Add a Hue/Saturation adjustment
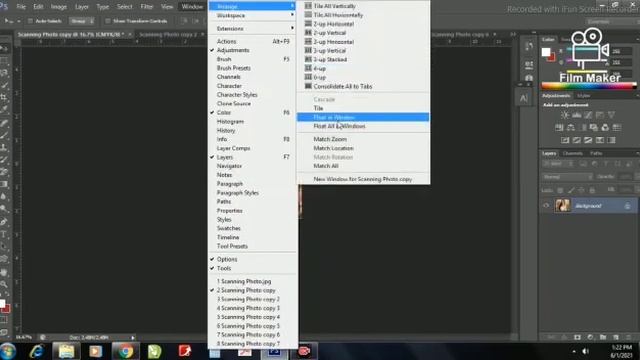 tap(559, 128)
